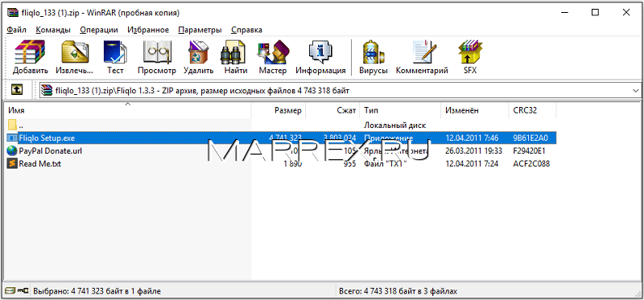
Task: Maximize the WinRAR window
Action: coord(595,13)
